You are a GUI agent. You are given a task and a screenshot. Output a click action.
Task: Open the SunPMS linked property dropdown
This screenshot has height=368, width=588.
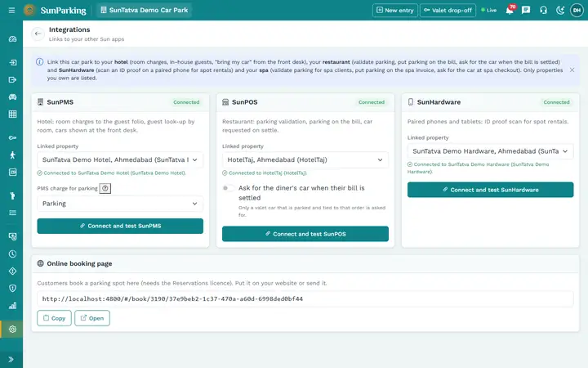[120, 160]
